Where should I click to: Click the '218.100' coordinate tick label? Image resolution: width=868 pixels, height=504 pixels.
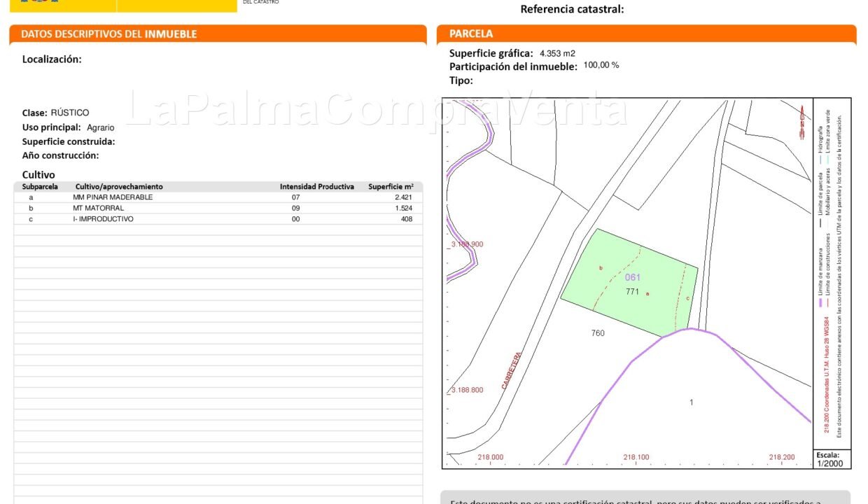click(636, 457)
